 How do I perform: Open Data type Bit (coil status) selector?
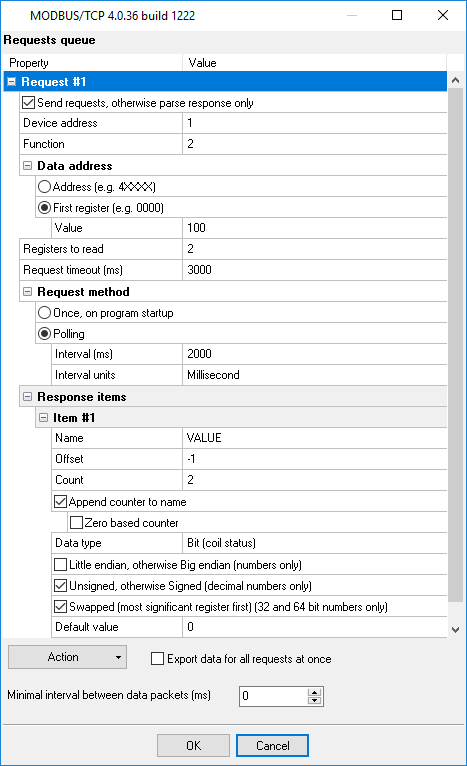click(x=315, y=543)
